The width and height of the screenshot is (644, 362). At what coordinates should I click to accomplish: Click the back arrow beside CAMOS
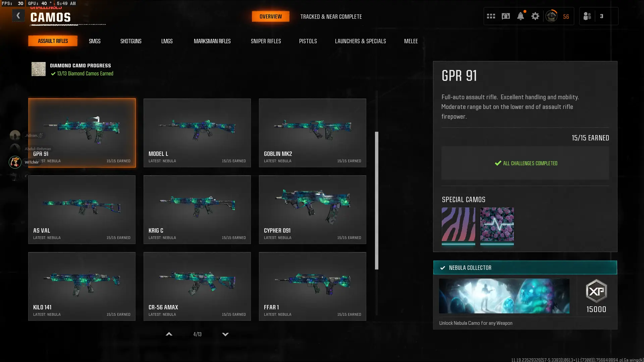point(18,16)
